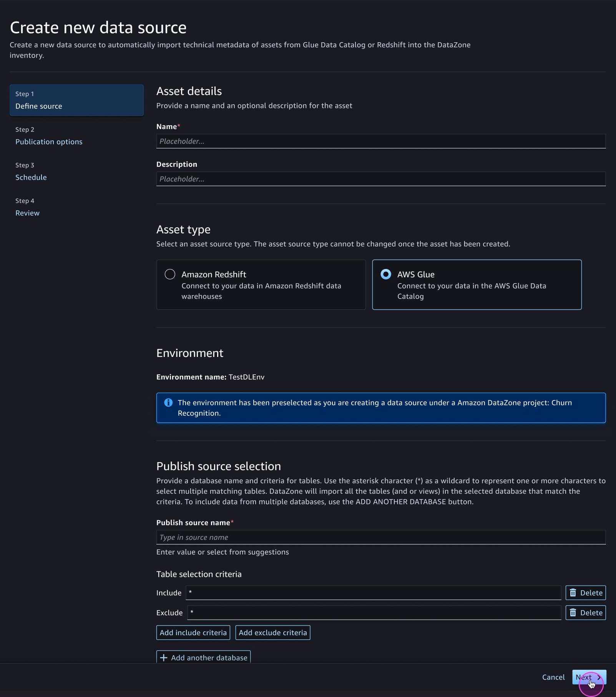
Task: Click the Next button
Action: [x=589, y=677]
